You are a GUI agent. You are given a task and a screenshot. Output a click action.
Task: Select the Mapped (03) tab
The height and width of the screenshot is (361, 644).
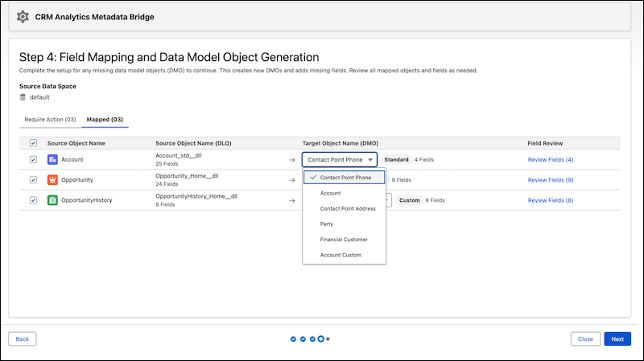(105, 119)
